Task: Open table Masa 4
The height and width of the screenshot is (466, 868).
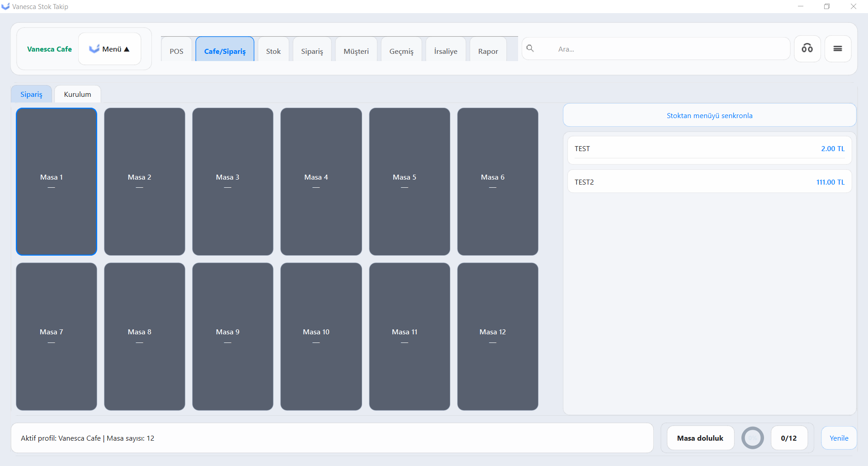Action: (x=321, y=181)
